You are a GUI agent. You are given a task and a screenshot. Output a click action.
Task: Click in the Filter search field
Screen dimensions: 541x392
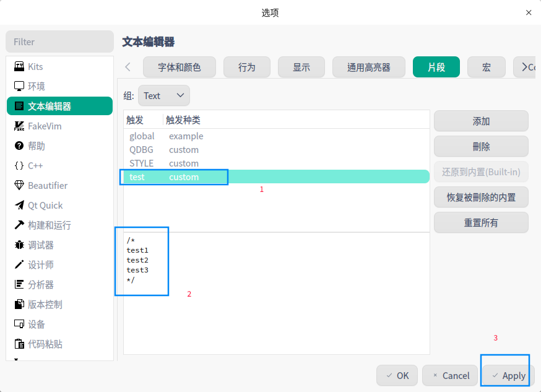pos(59,41)
